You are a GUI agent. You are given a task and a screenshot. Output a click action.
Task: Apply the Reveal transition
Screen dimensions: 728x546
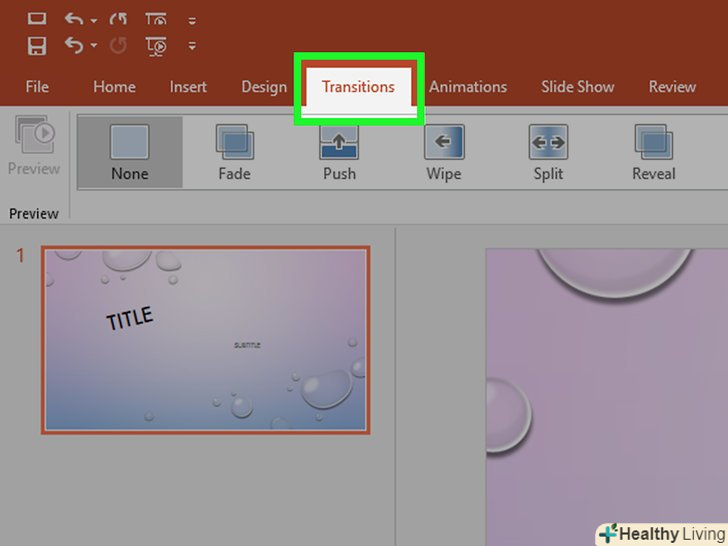click(x=654, y=153)
